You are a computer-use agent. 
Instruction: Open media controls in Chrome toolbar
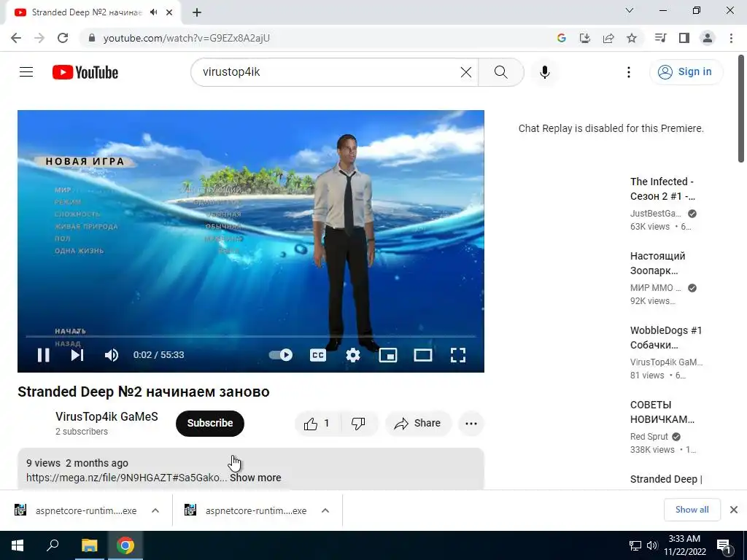click(x=660, y=38)
